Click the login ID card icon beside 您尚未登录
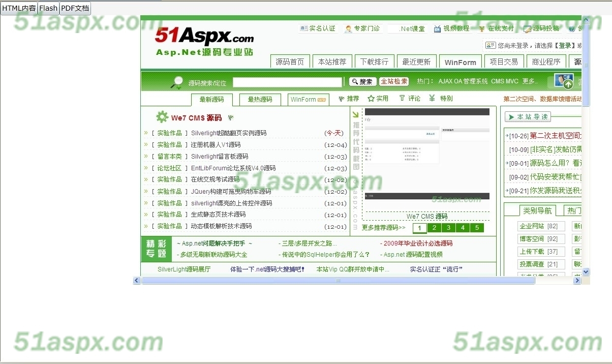The height and width of the screenshot is (364, 612). coord(491,45)
